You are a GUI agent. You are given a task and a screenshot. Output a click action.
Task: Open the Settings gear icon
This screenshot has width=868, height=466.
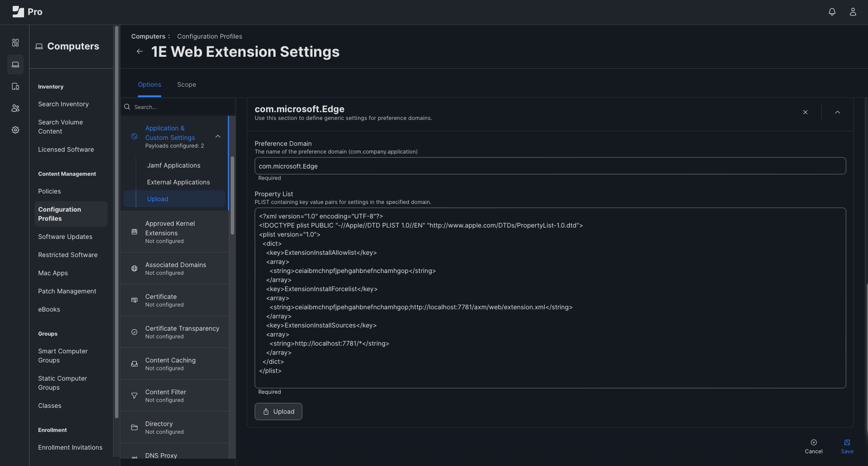click(x=15, y=130)
